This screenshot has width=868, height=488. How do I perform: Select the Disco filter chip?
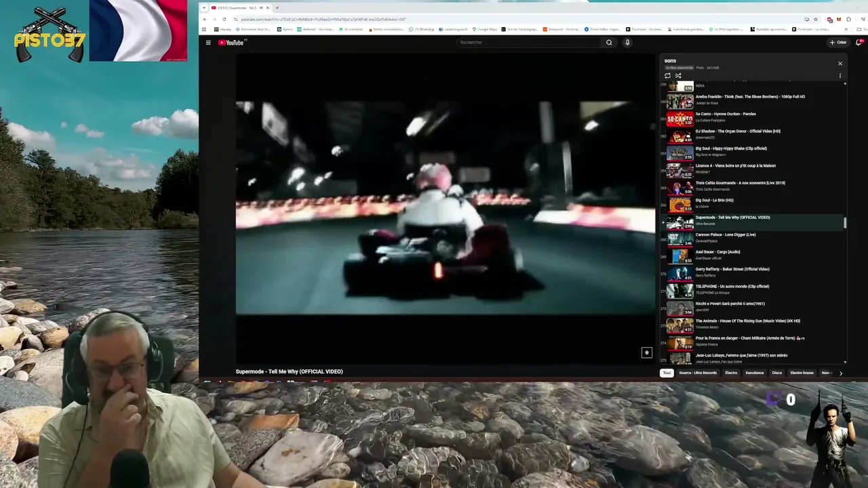pyautogui.click(x=777, y=373)
